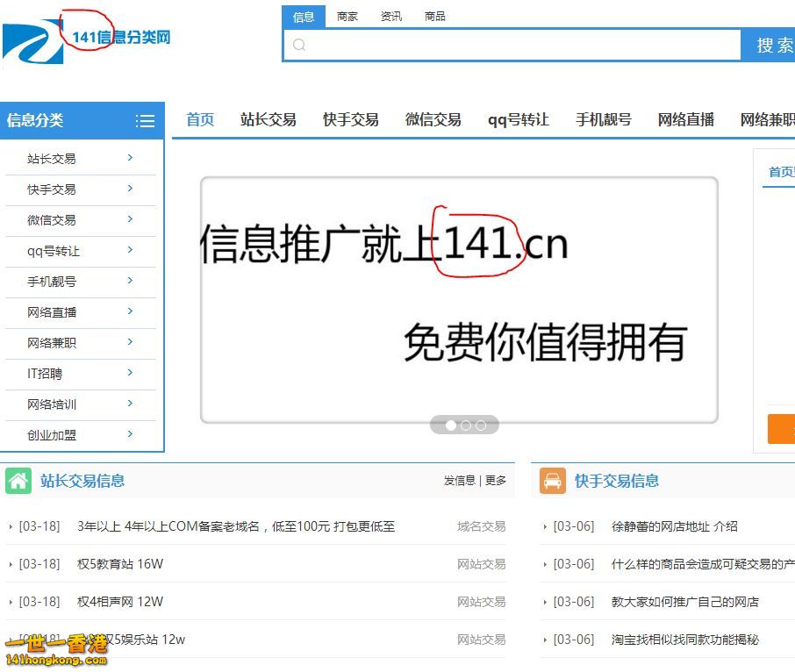The width and height of the screenshot is (795, 672).
Task: Switch to the 信息 search tab
Action: coord(304,17)
